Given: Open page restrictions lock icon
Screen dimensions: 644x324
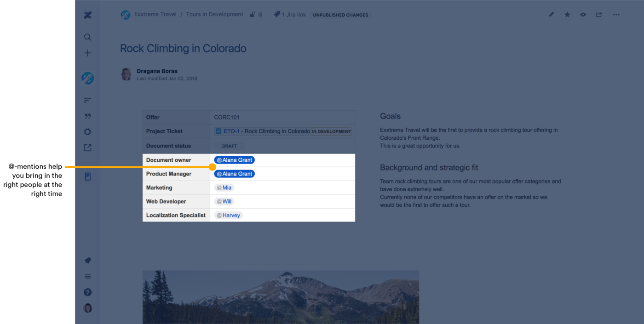Looking at the screenshot, I should (x=252, y=15).
